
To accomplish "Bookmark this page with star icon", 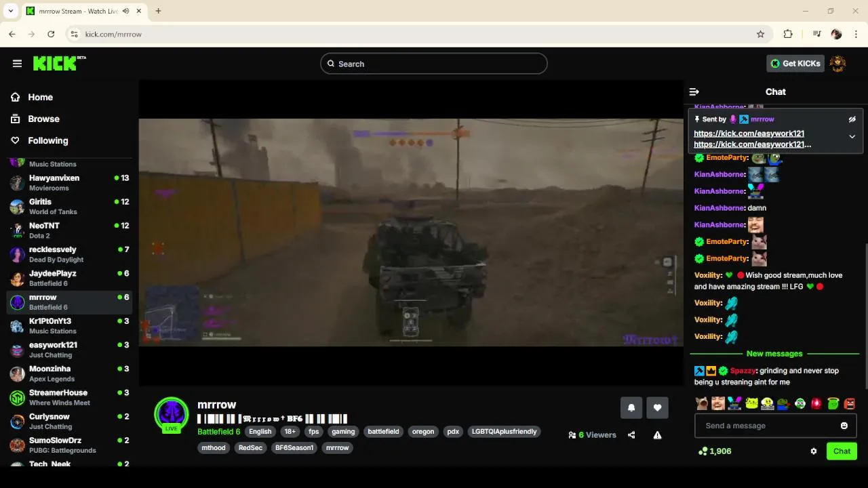I will point(760,34).
